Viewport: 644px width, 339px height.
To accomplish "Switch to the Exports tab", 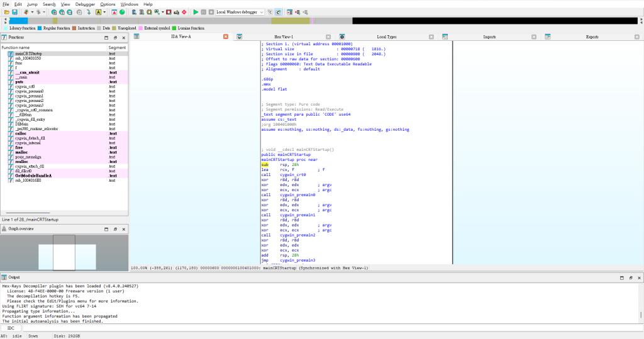I will (592, 37).
